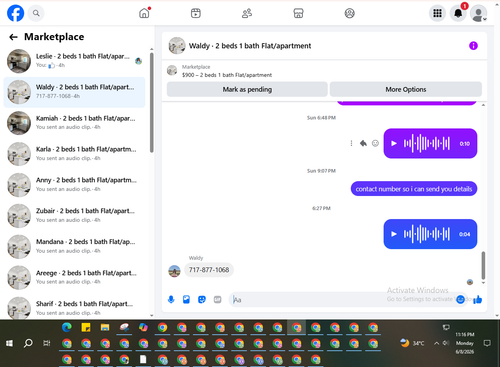Click the chat messages scrollbar

click(x=483, y=265)
